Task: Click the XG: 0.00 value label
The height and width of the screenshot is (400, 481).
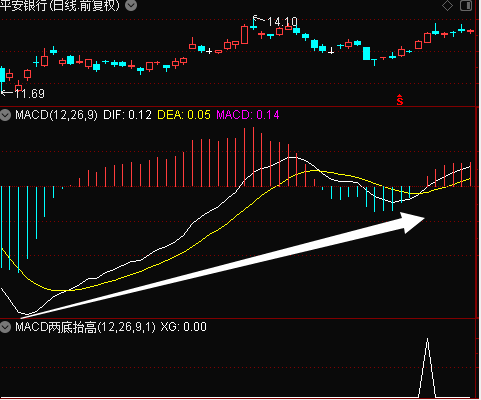Action: (183, 327)
